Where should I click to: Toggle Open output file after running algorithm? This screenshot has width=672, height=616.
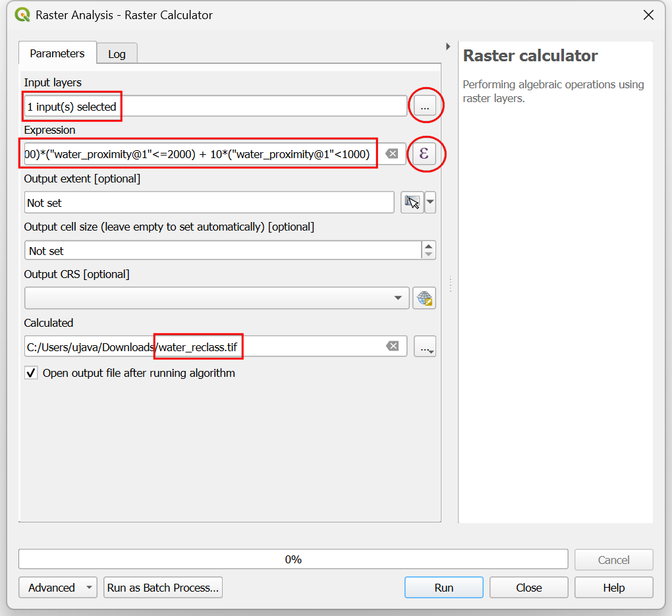(31, 373)
